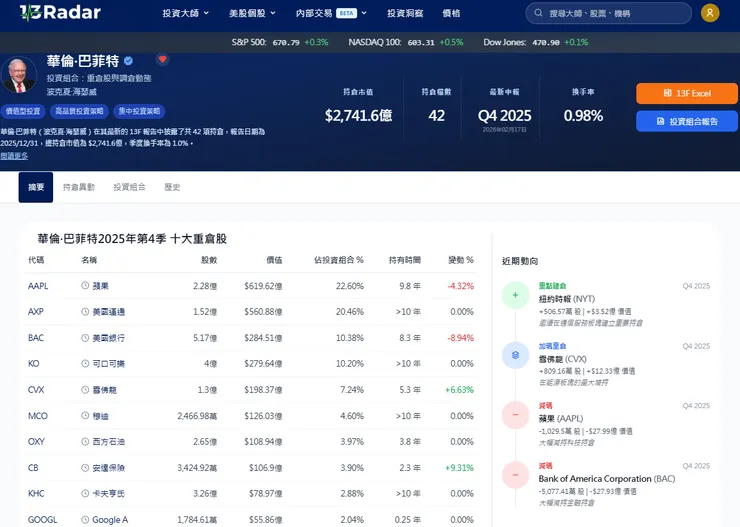Screen dimensions: 740x527
Task: Click the Q4 2025 latest filing value
Action: [x=505, y=116]
